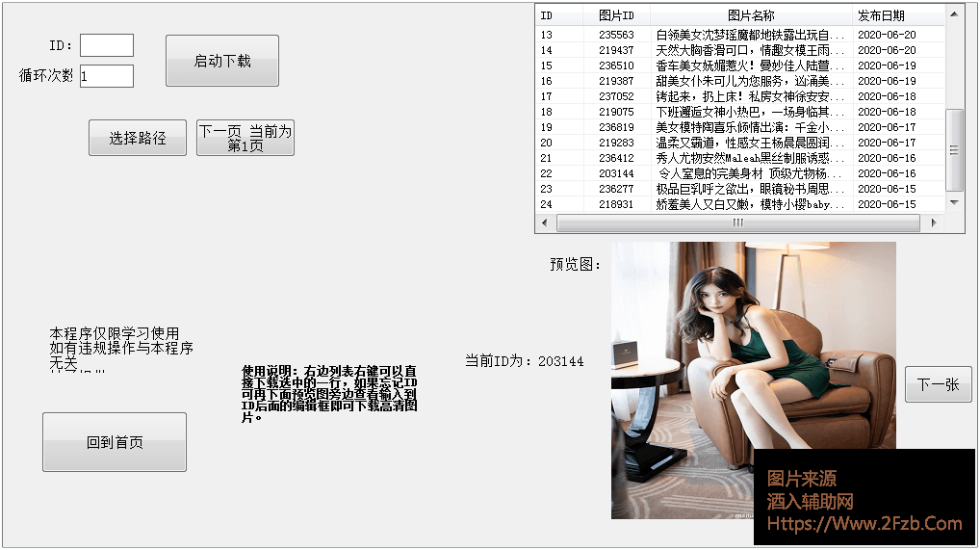
Task: Click the preview image thumbnail
Action: [x=753, y=380]
